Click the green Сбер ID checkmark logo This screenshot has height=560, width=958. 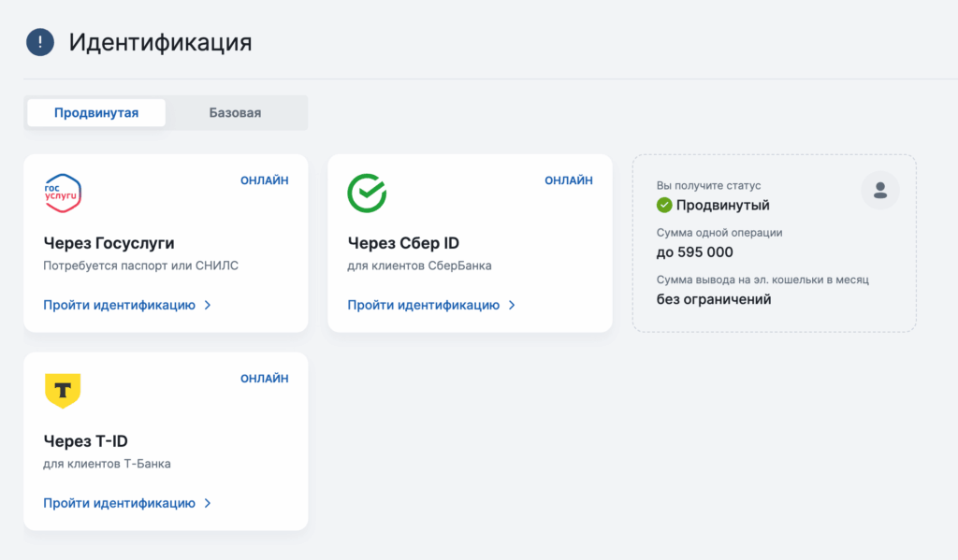pyautogui.click(x=367, y=193)
